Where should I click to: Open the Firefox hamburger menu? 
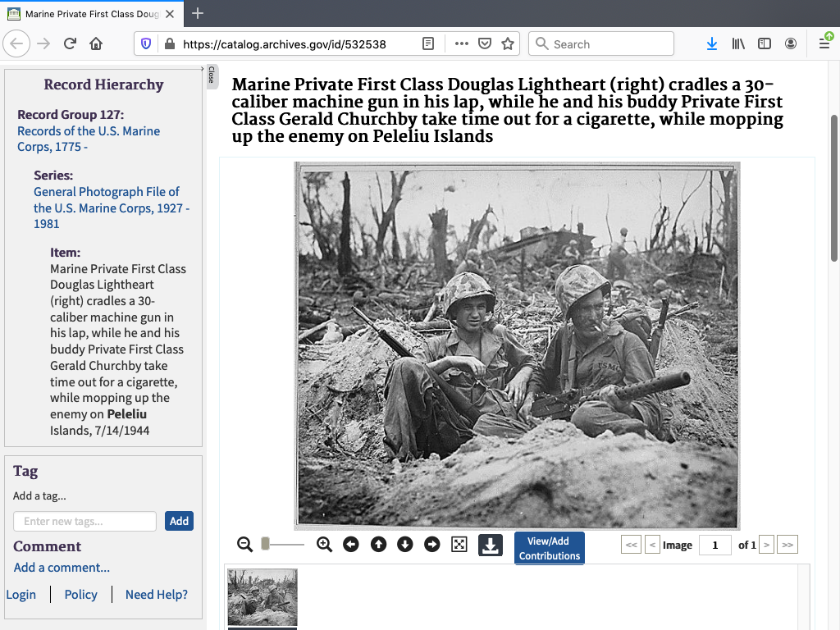pyautogui.click(x=824, y=44)
